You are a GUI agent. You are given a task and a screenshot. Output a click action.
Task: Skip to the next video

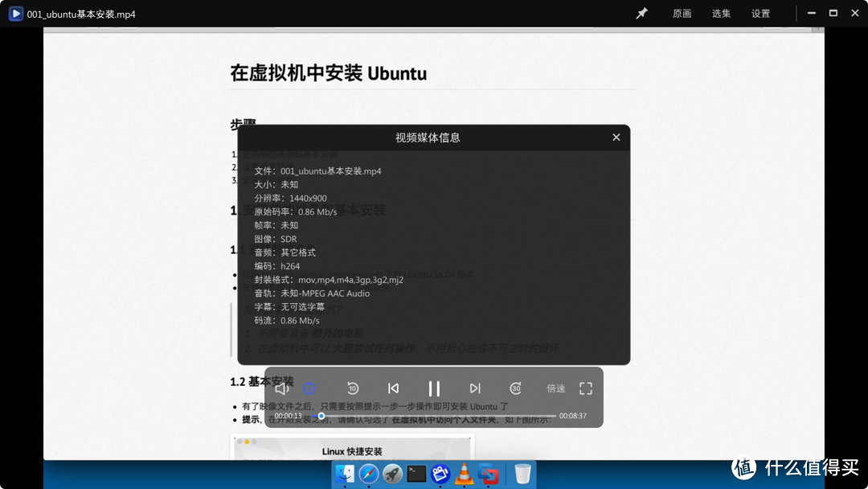point(475,388)
